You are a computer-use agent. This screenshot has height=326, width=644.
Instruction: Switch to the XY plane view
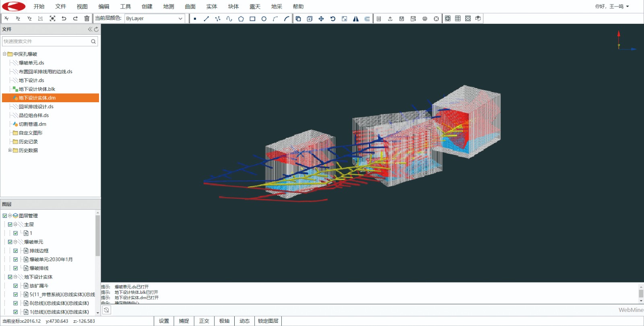6,19
